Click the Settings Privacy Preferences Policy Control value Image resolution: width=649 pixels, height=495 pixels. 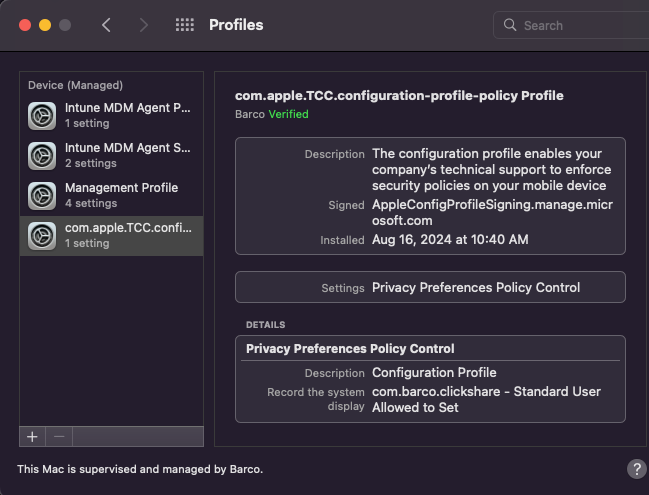[476, 288]
